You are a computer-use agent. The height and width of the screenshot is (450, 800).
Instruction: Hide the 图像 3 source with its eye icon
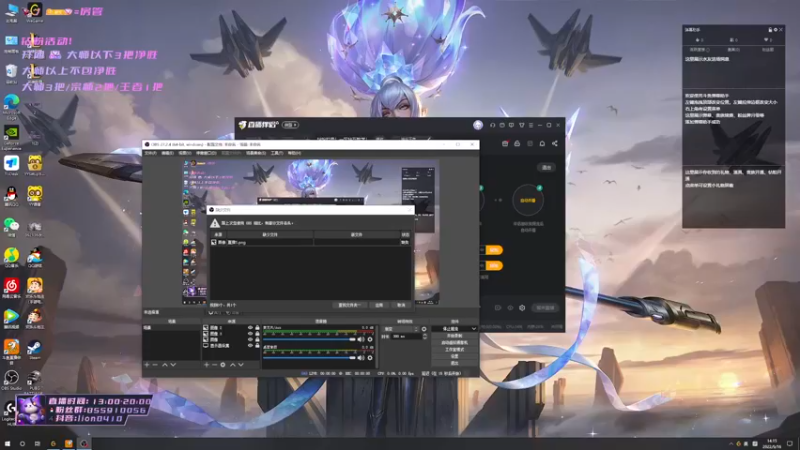coord(250,334)
